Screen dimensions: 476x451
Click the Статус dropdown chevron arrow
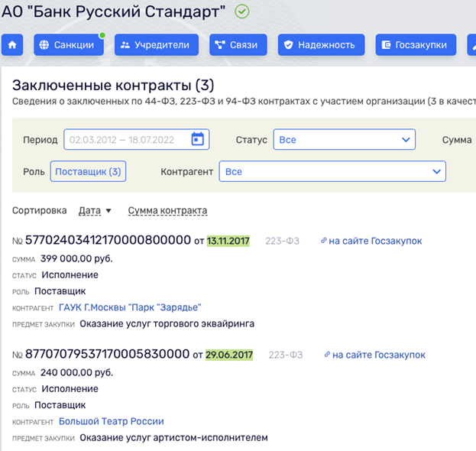tap(406, 140)
